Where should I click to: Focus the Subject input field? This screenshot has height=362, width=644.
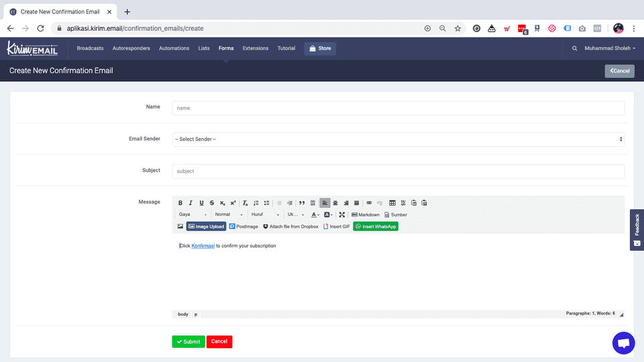point(398,171)
